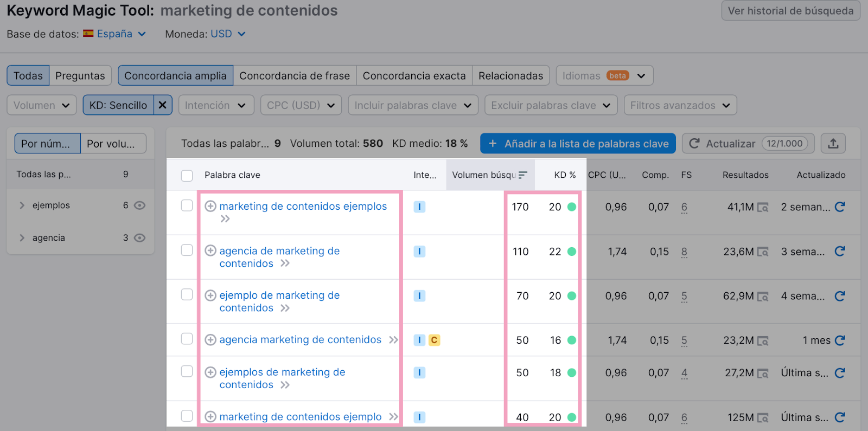Add agencia marketing de contenidos with plus icon
Screen dimensions: 868x431
(210, 340)
